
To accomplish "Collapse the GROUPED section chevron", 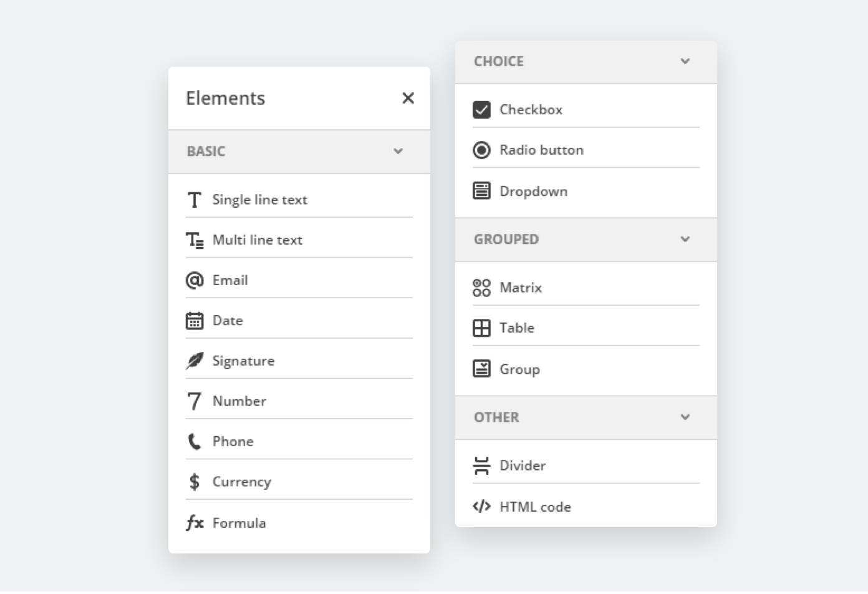I will click(x=685, y=239).
